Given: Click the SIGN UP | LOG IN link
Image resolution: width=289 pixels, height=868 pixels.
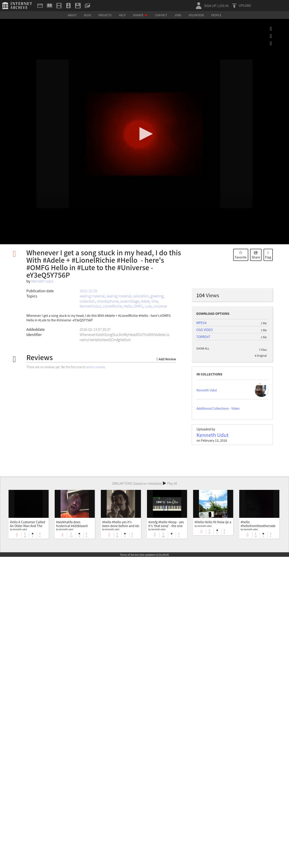Looking at the screenshot, I should point(216,6).
